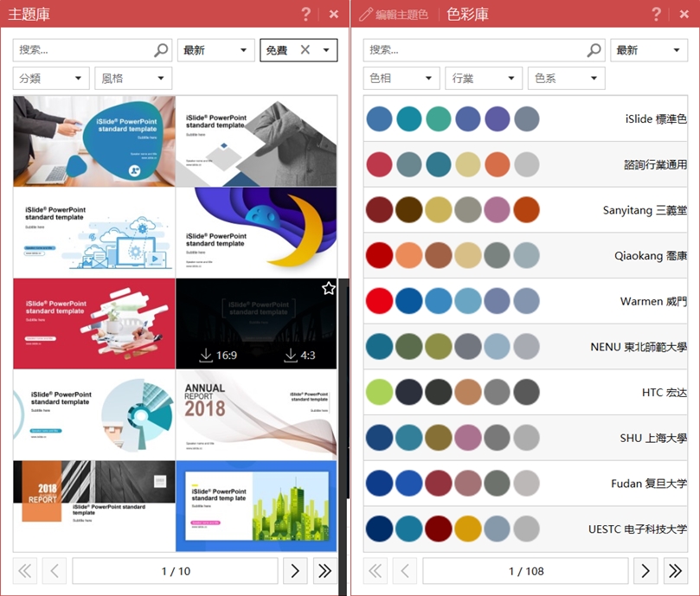This screenshot has width=700, height=596.
Task: Clear the 免費 filter with the X
Action: [x=305, y=49]
